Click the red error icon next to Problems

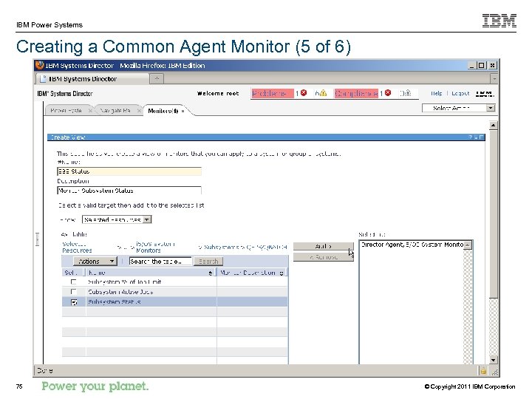tap(304, 92)
